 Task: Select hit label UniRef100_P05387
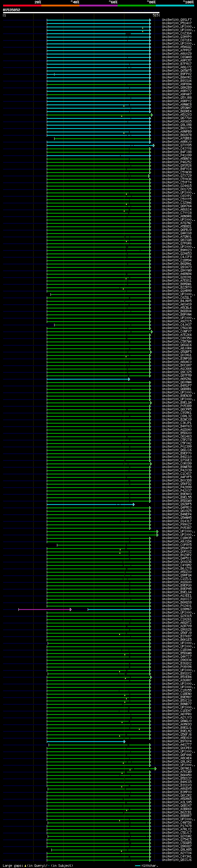tap(177, 528)
